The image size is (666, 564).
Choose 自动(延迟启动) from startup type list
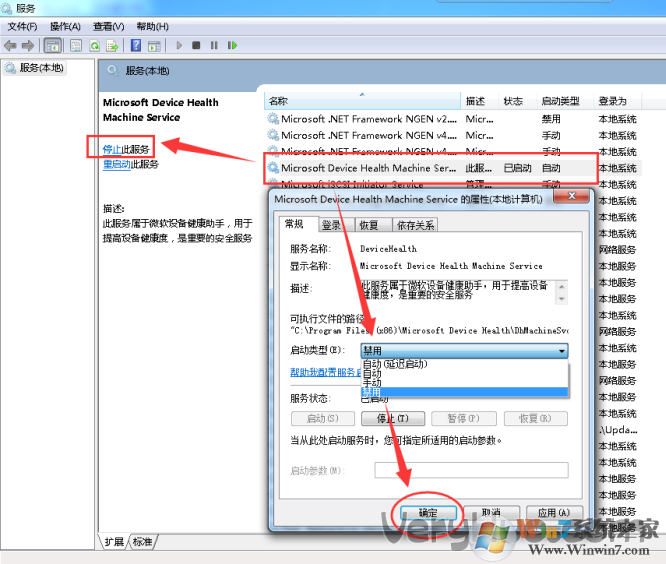click(x=464, y=364)
